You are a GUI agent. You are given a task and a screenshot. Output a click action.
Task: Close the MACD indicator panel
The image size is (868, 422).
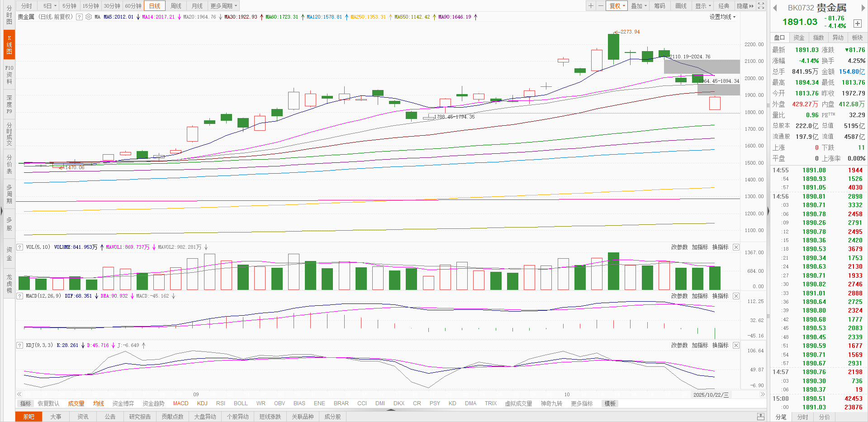pyautogui.click(x=736, y=296)
